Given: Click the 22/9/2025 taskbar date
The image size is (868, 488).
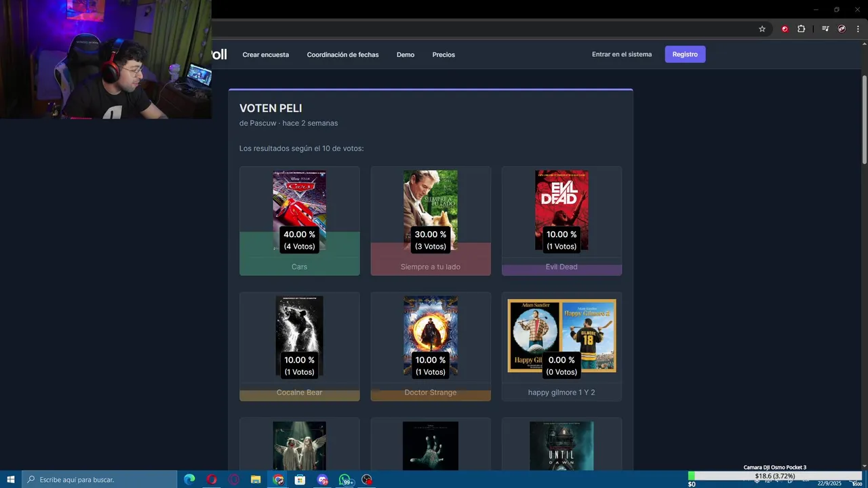Looking at the screenshot, I should point(829,483).
